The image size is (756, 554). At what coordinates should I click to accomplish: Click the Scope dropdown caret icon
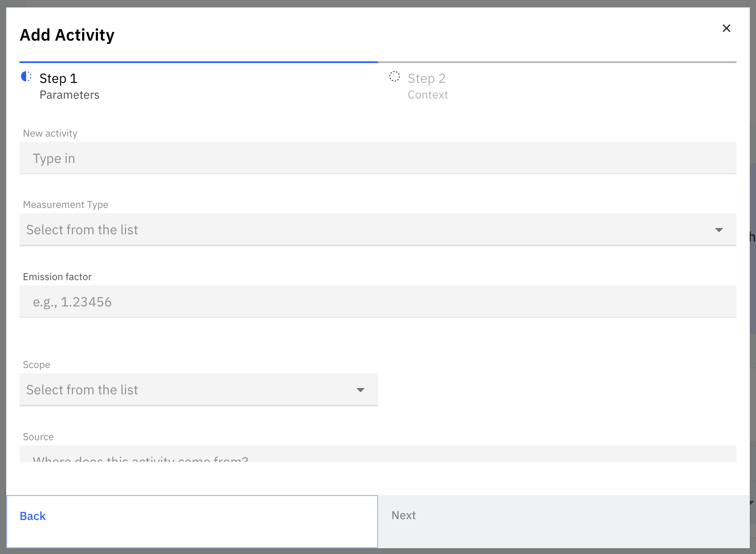[x=361, y=390]
